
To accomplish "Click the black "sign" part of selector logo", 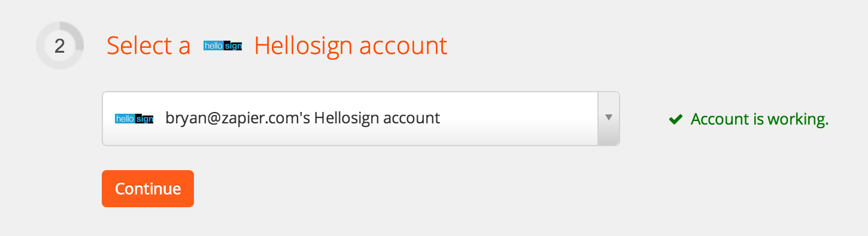I will click(144, 119).
